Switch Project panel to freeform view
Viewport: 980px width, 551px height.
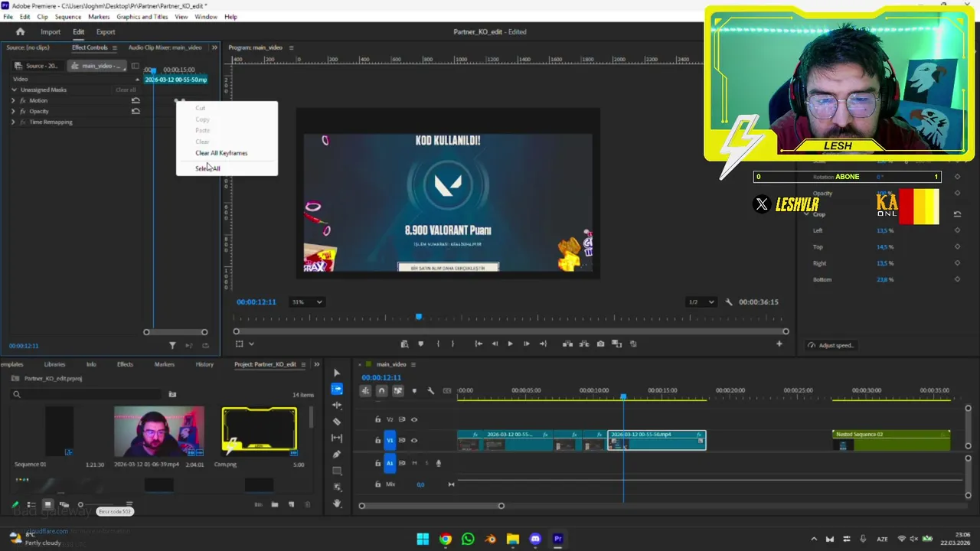coord(64,504)
